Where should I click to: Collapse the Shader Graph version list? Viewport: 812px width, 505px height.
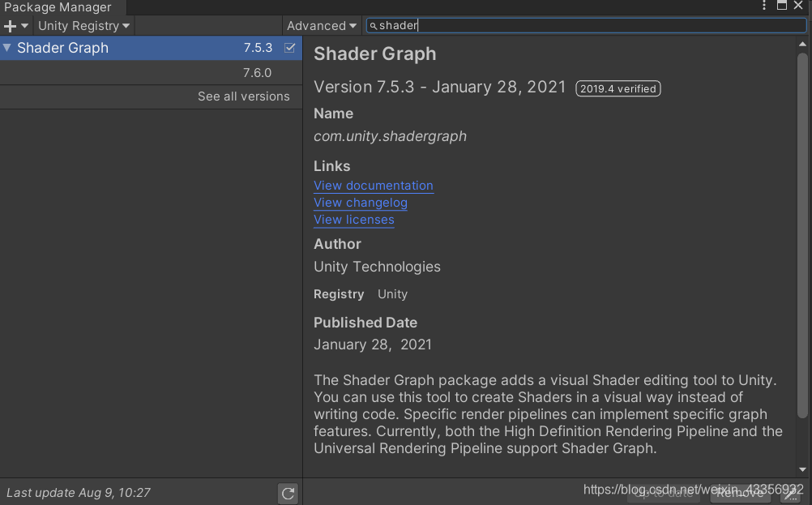(x=6, y=48)
